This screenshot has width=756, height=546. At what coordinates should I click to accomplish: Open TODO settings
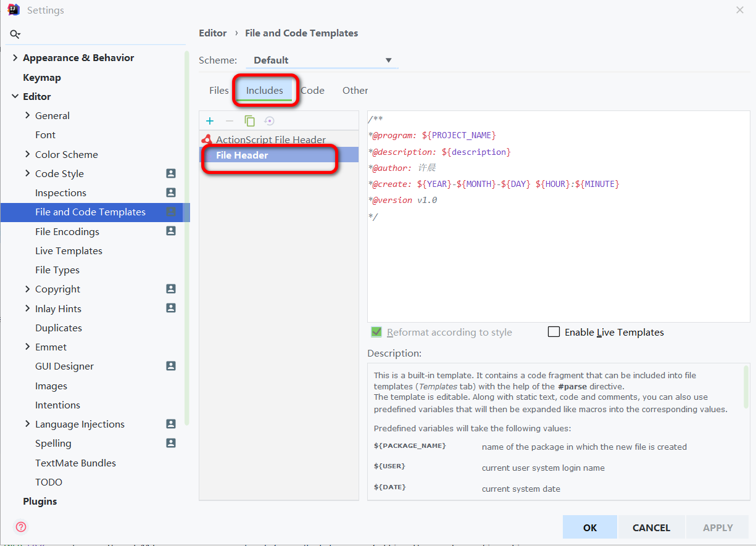(49, 482)
